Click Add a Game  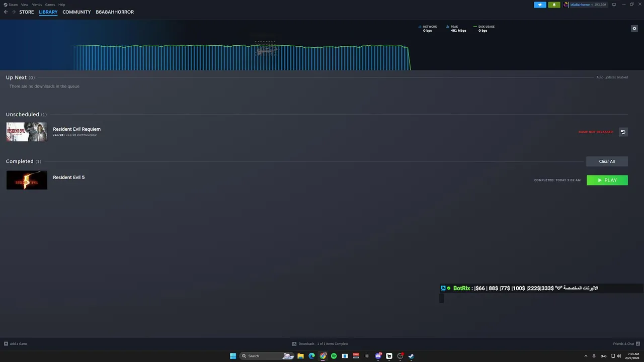tap(16, 344)
